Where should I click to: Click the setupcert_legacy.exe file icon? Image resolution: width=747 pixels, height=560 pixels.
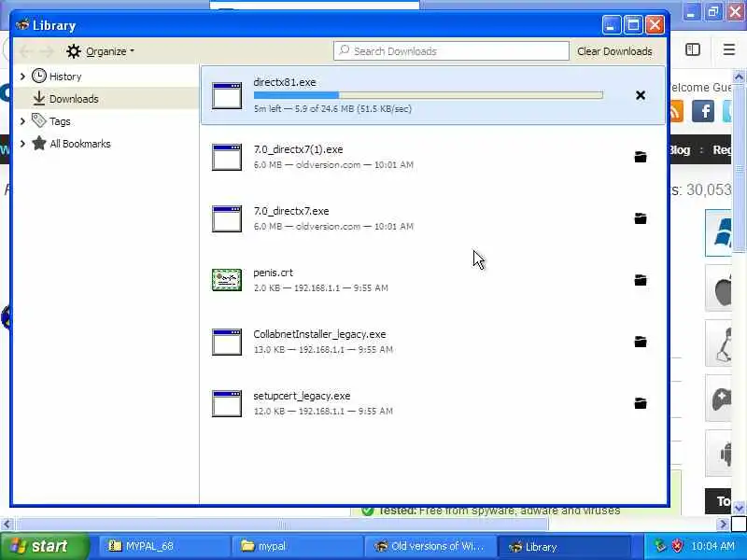227,403
